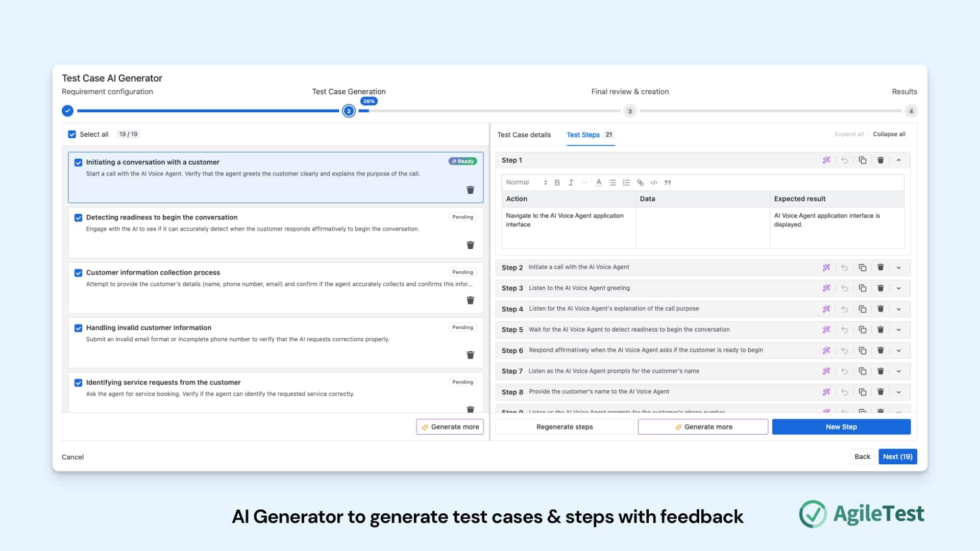Uncheck 'Detecting readiness to begin the conversation'
This screenshot has height=551, width=980.
pos(78,217)
